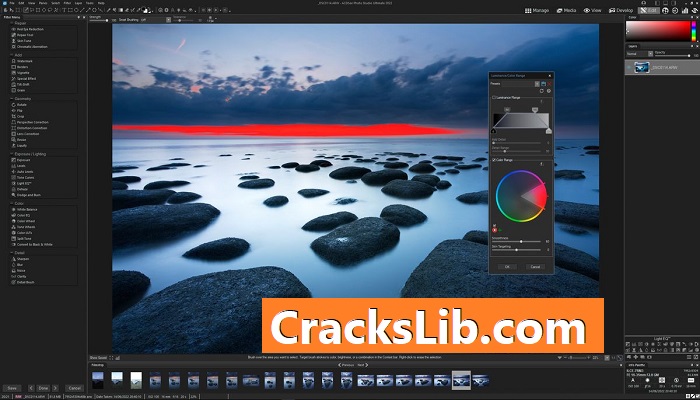Switch to Manage mode
This screenshot has width=700, height=400.
(x=537, y=10)
